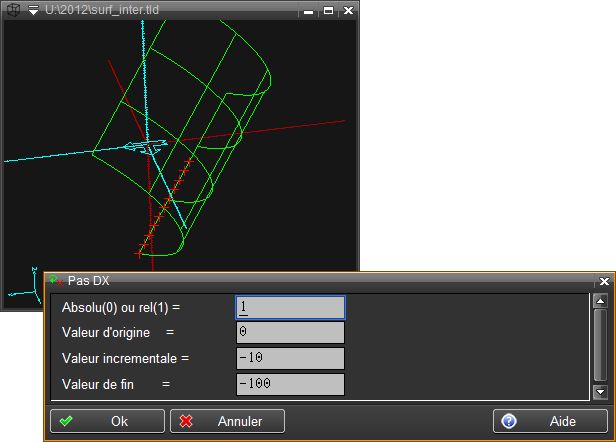The image size is (616, 442).
Task: Click into the Valeur de fin field
Action: point(290,384)
